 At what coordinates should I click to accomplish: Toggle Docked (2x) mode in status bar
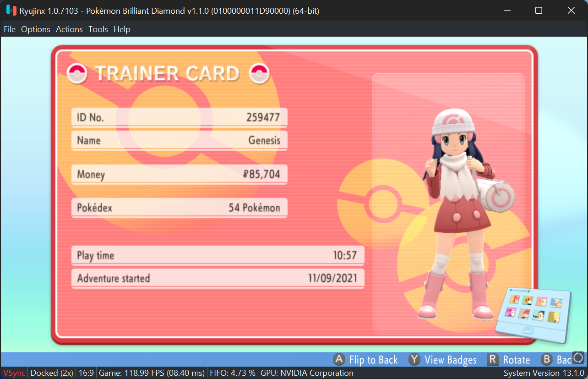(52, 373)
